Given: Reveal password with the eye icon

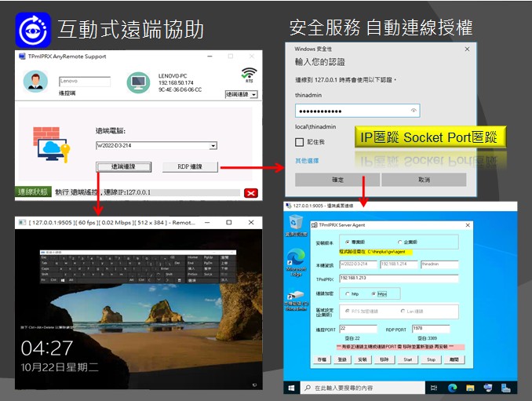Looking at the screenshot, I should (x=414, y=111).
